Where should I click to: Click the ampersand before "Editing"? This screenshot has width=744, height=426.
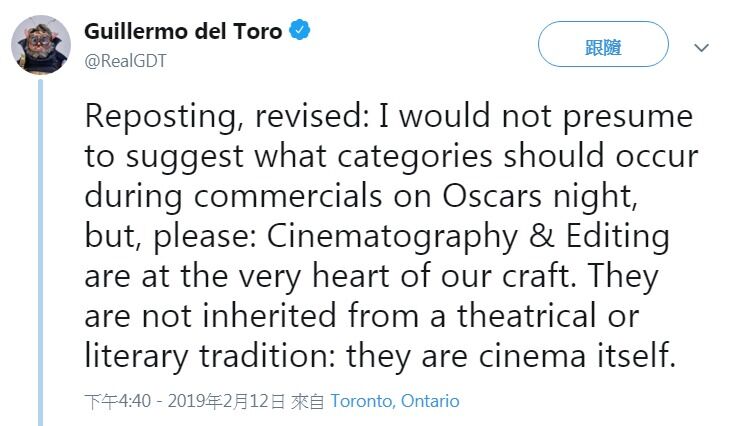(541, 235)
